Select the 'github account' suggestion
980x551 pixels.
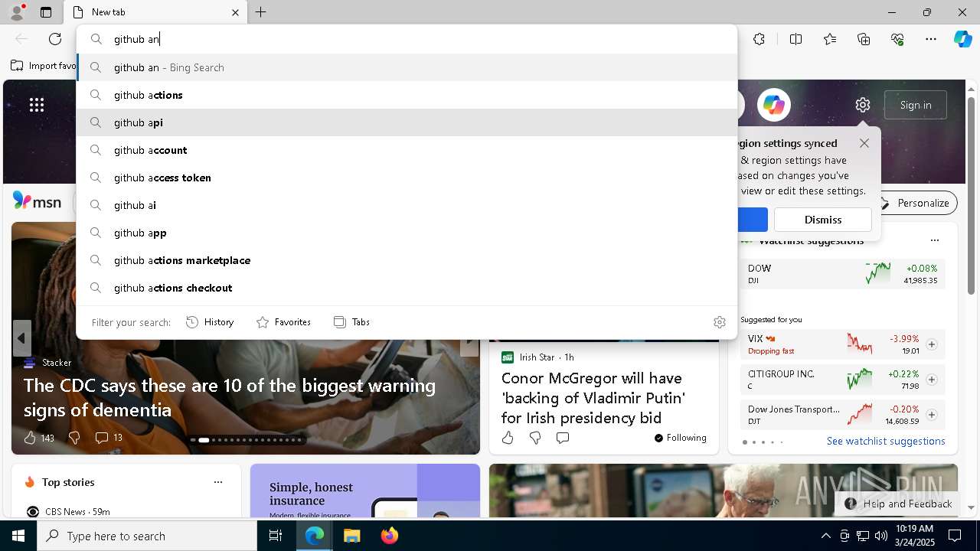[407, 150]
